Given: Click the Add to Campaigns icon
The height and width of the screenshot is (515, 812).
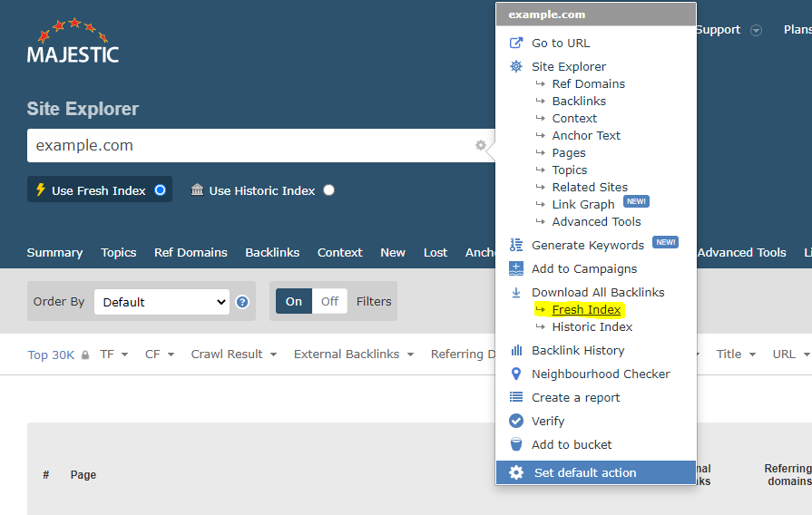Looking at the screenshot, I should coord(516,268).
